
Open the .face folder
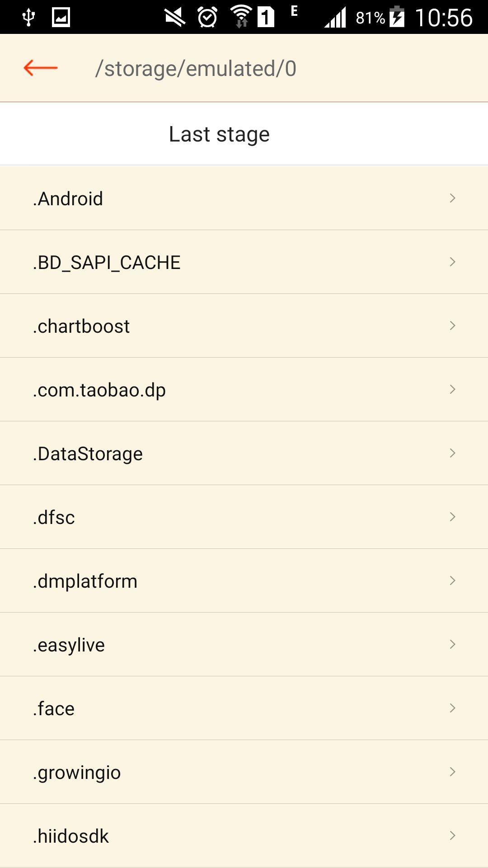[x=244, y=708]
